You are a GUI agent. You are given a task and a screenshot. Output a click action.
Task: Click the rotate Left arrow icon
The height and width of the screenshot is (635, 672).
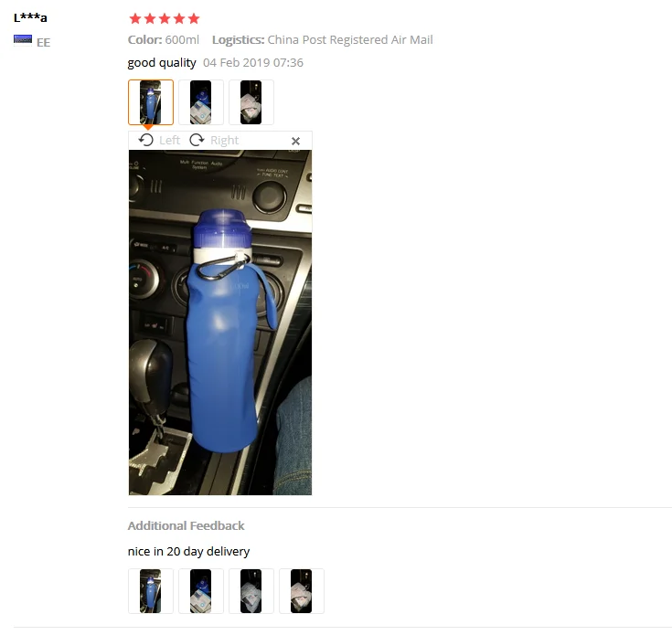coord(146,140)
